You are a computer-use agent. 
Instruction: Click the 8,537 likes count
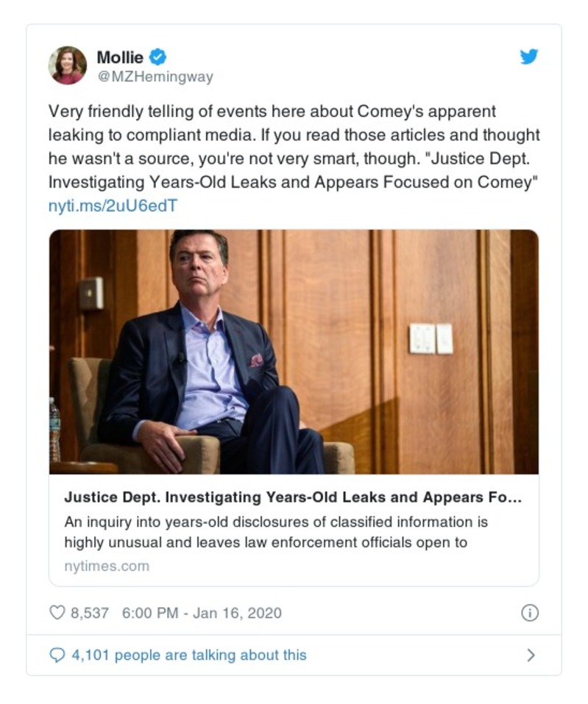click(x=90, y=613)
